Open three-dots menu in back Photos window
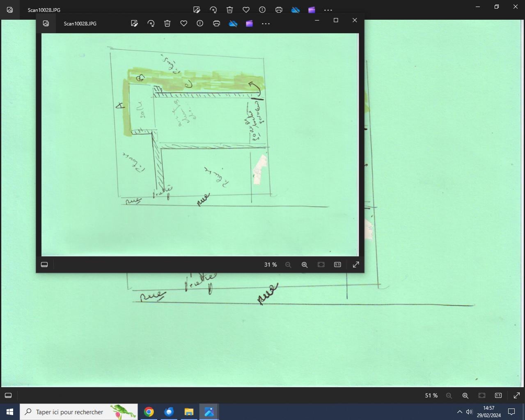 pos(328,10)
